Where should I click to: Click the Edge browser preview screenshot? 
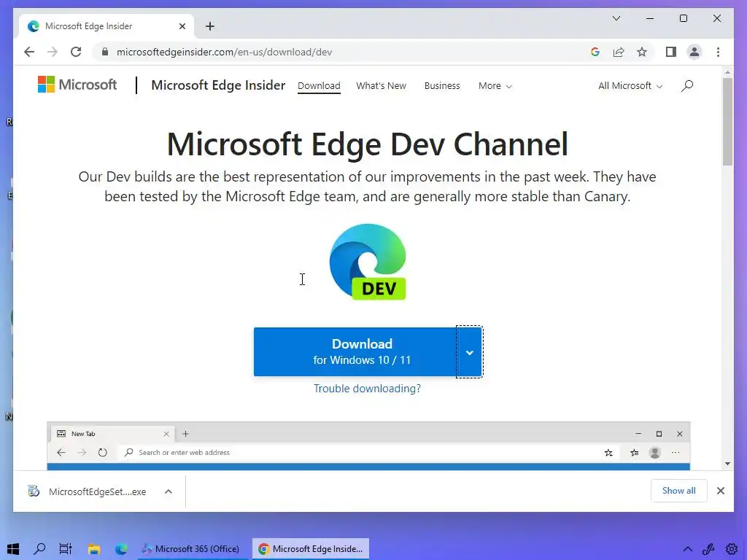point(368,446)
